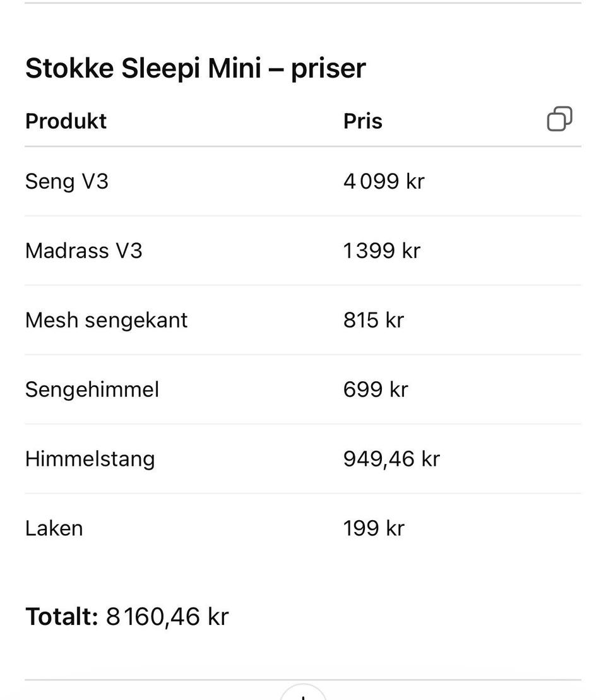Click the bold 'Totalt:' label
The height and width of the screenshot is (700, 606).
pyautogui.click(x=62, y=616)
